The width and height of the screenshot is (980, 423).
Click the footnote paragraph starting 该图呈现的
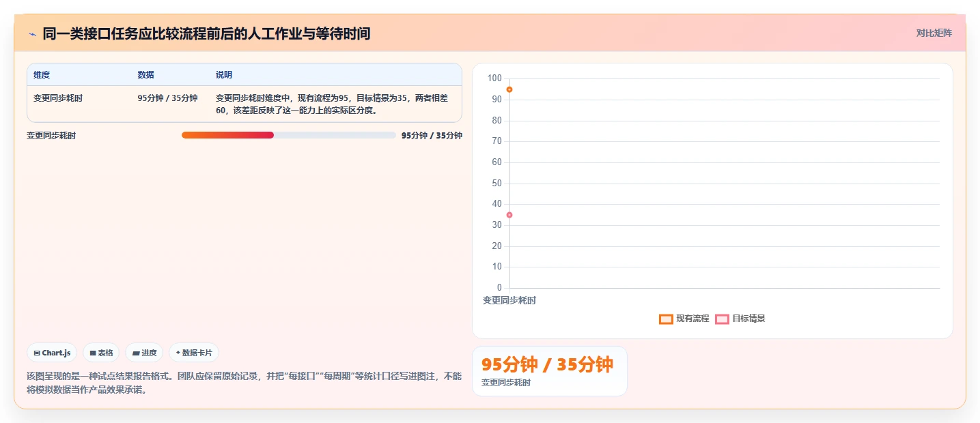[x=244, y=383]
